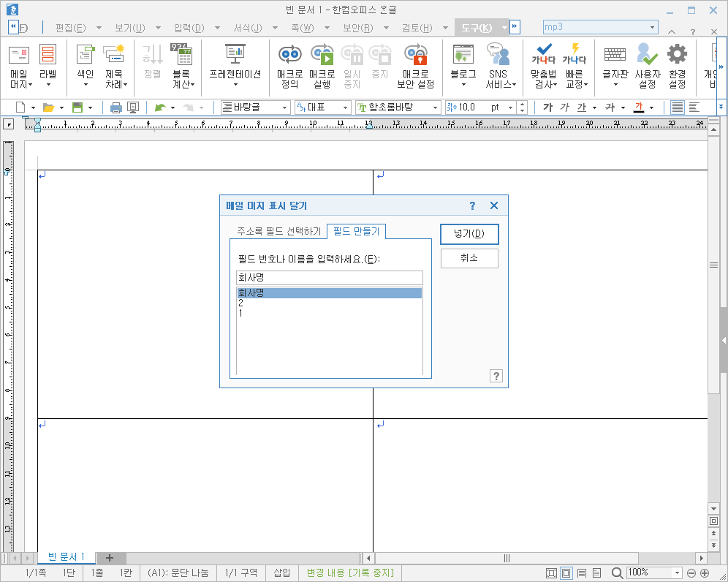Open the 서식(J) menu
Screen dimensions: 728x582
point(248,29)
